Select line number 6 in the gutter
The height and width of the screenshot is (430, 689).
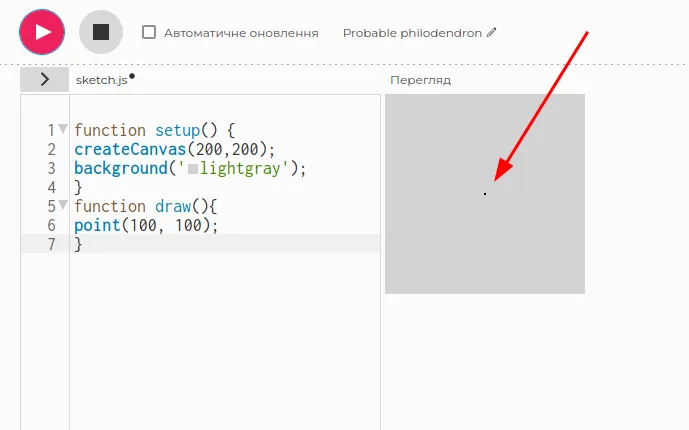tap(51, 225)
